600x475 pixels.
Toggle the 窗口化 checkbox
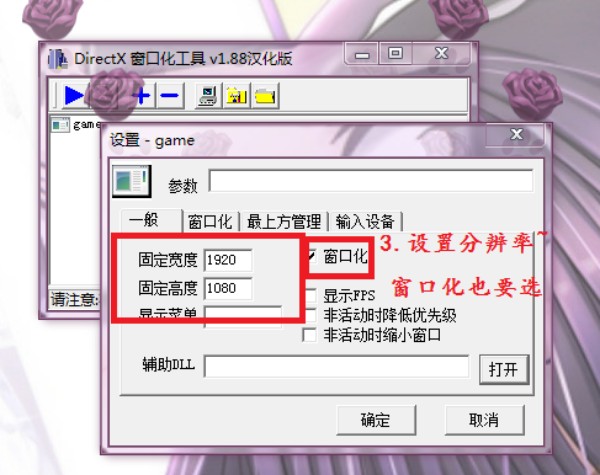311,256
